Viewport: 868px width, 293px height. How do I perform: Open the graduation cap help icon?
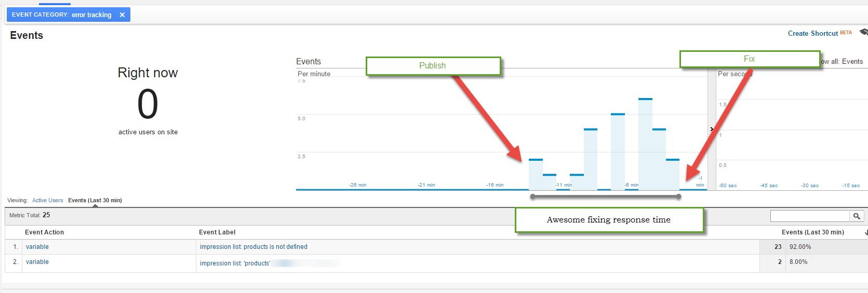(863, 32)
